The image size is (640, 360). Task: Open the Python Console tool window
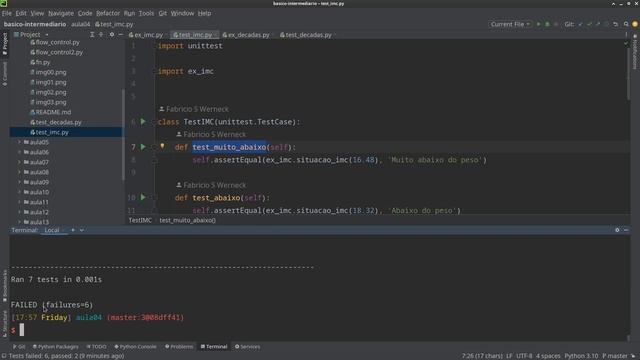pos(136,347)
